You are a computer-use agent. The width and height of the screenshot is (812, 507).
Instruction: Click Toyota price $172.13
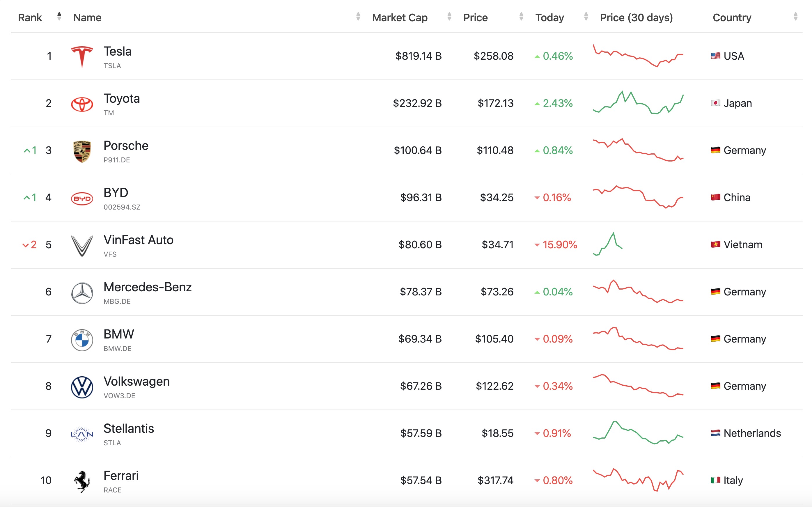496,103
